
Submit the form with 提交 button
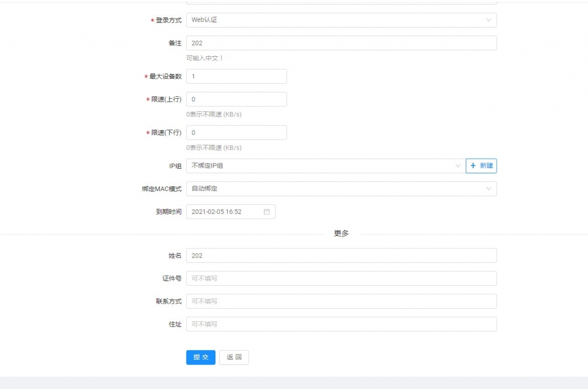[x=200, y=357]
